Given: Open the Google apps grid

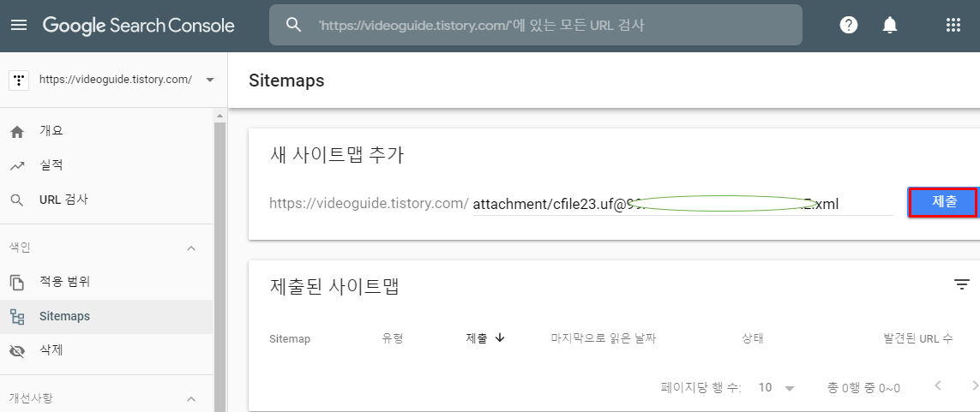Looking at the screenshot, I should (953, 25).
